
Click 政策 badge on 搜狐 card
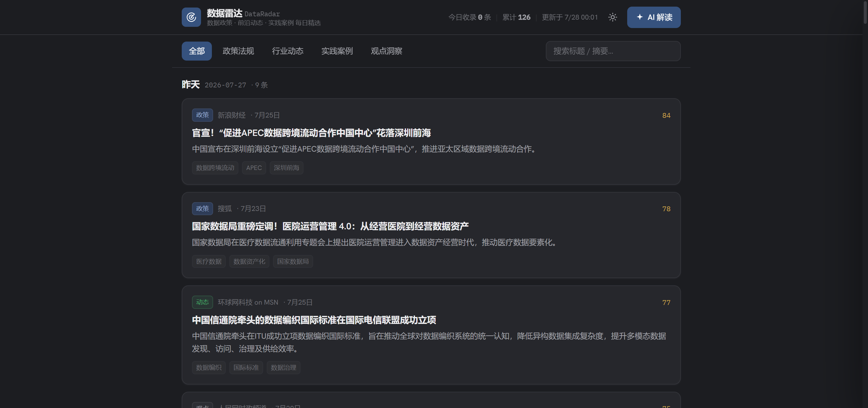tap(202, 209)
